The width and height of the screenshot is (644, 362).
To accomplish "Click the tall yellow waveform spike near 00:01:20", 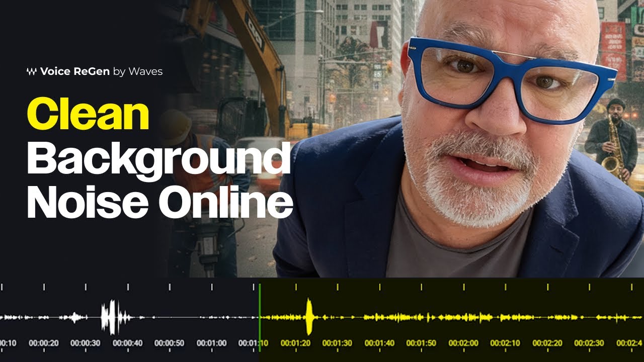I will pyautogui.click(x=308, y=317).
